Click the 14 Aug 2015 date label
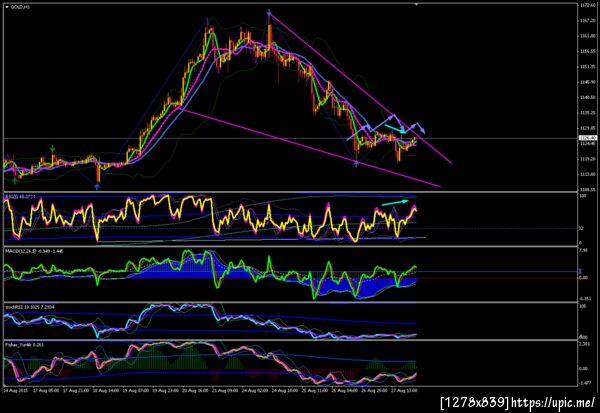Screen dimensions: 600x413 pos(15,391)
